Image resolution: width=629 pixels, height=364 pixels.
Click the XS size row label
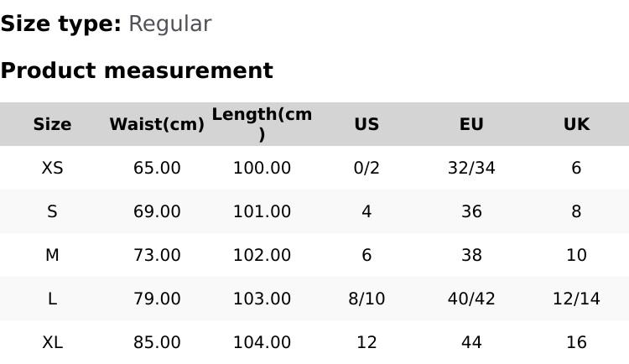pyautogui.click(x=52, y=169)
